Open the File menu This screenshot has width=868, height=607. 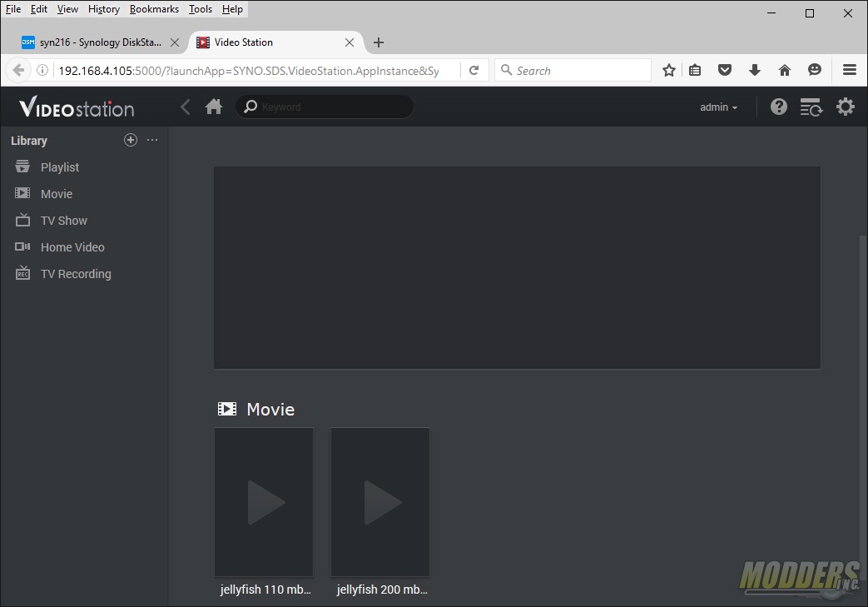click(13, 9)
